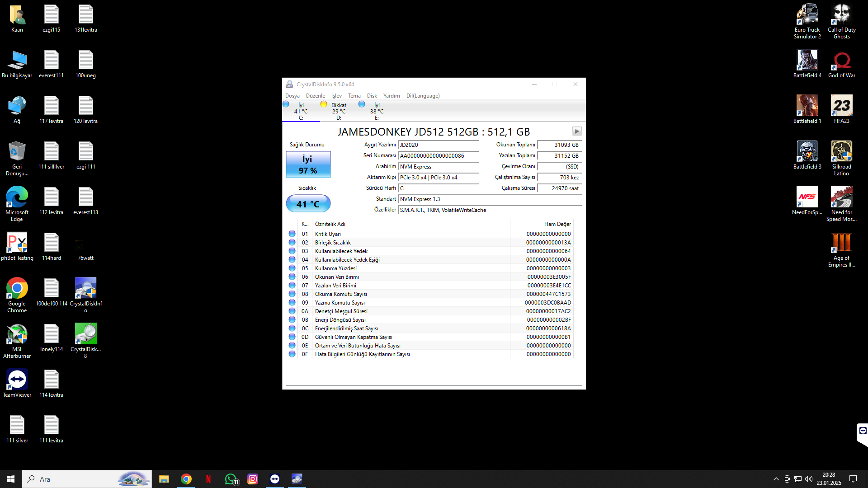Click the Ham Değer column header
The image size is (868, 488).
(542, 224)
